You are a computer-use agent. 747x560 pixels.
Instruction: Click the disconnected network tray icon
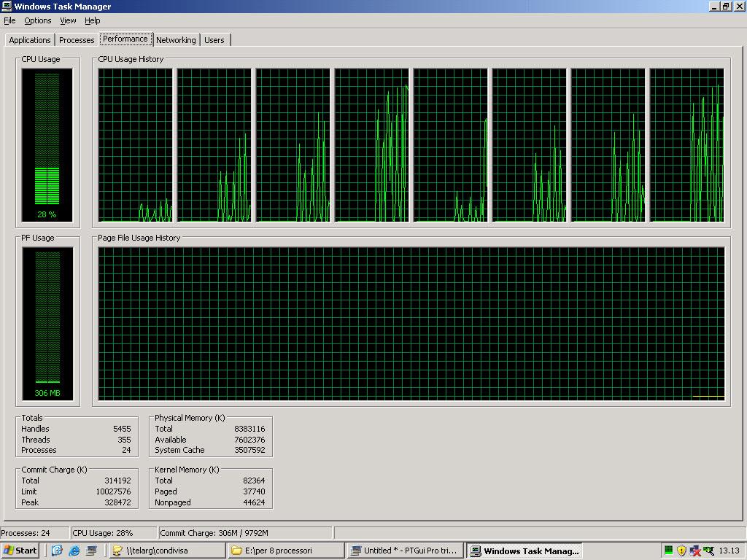(x=695, y=551)
